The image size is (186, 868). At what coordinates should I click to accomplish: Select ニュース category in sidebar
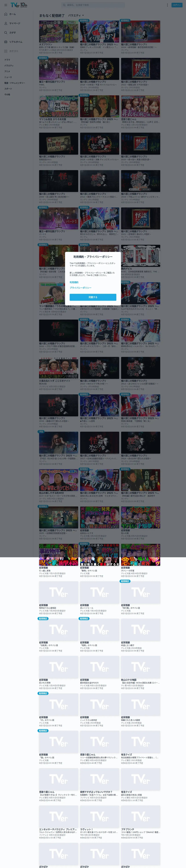pos(8,77)
